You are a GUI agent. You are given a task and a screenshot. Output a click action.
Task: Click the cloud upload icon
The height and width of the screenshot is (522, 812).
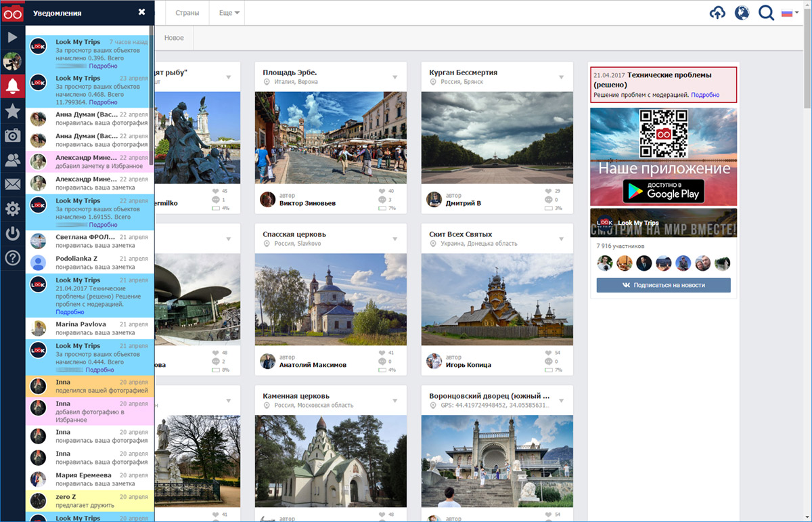pyautogui.click(x=717, y=13)
